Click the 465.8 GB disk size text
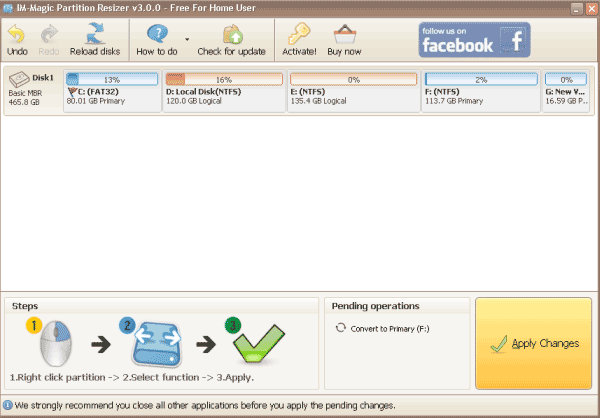600x418 pixels. point(24,102)
